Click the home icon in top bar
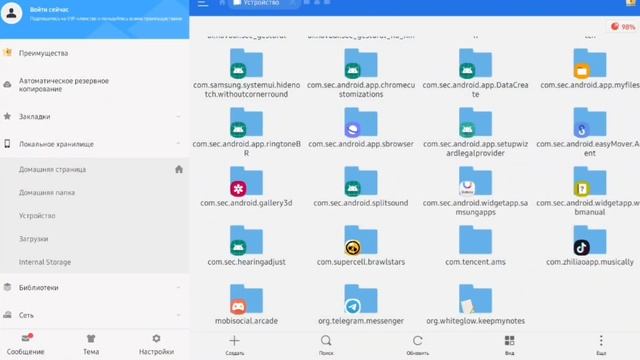The image size is (640, 360). click(222, 3)
